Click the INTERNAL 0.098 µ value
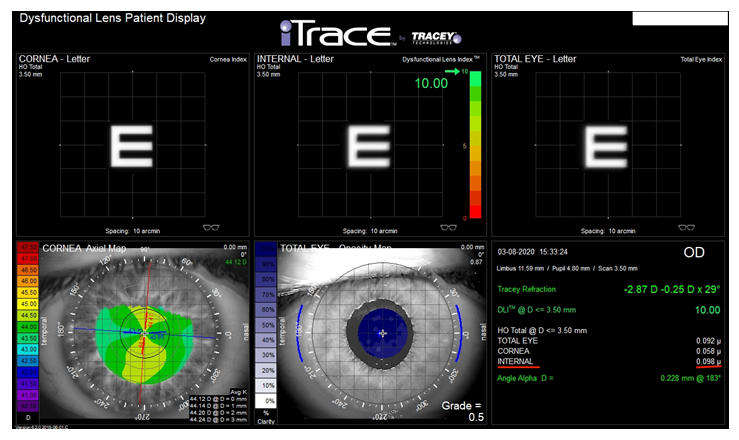739x440 pixels. tap(708, 362)
